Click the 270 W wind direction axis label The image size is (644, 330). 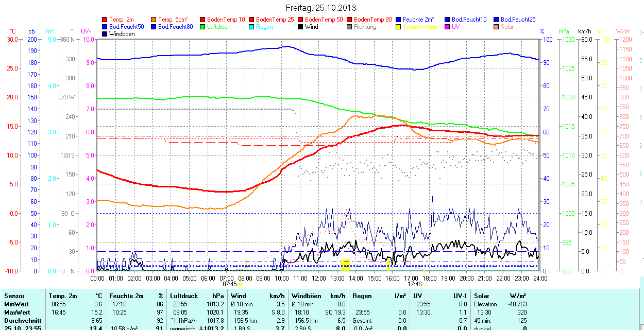click(x=67, y=97)
